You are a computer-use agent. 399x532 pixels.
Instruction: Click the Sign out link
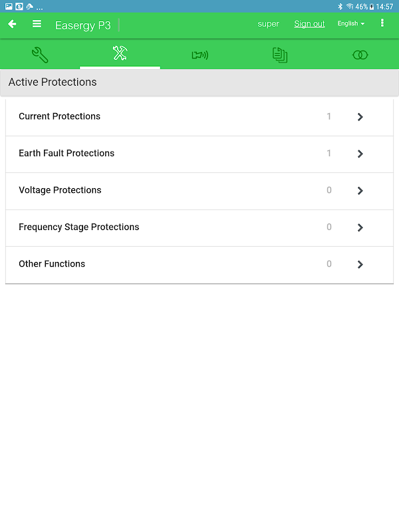click(309, 24)
